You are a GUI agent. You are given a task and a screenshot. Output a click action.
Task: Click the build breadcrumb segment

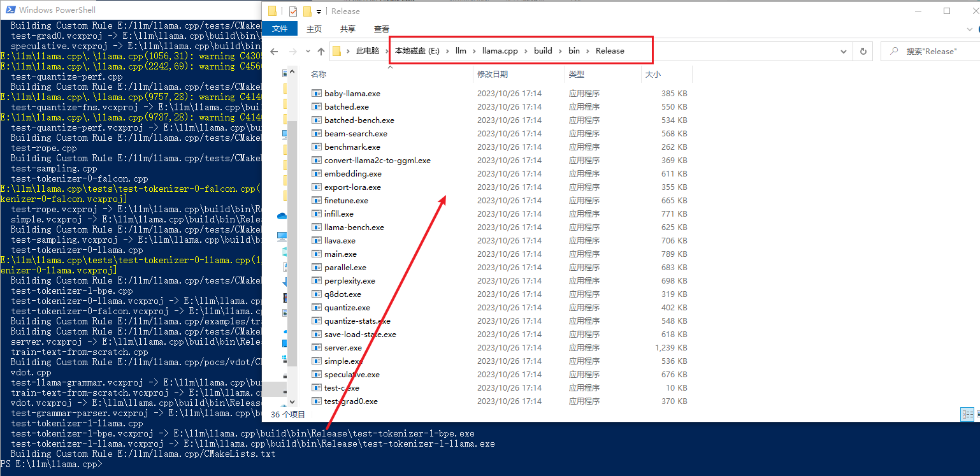click(x=543, y=51)
